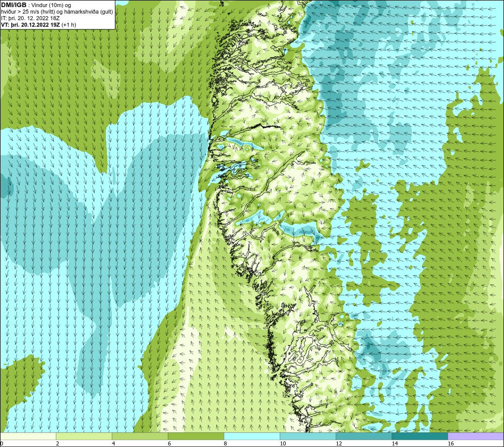
Task: Click the legend scale label '10'
Action: [283, 444]
